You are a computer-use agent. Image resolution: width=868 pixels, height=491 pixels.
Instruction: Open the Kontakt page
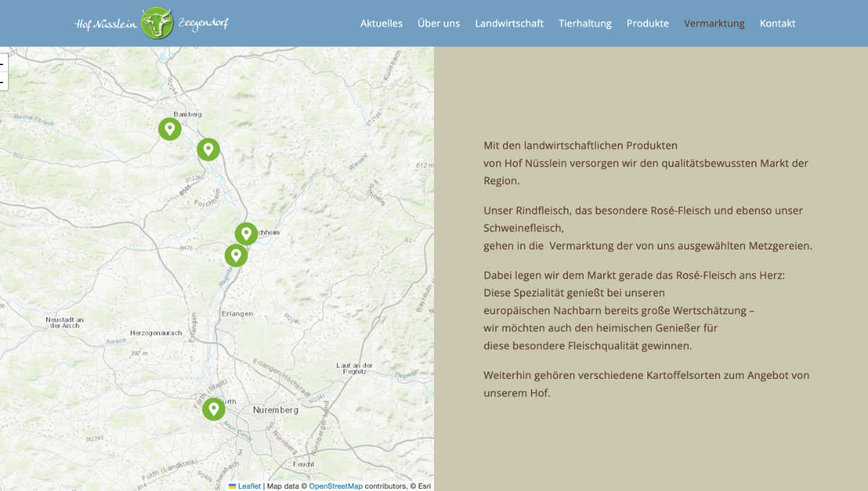[777, 23]
